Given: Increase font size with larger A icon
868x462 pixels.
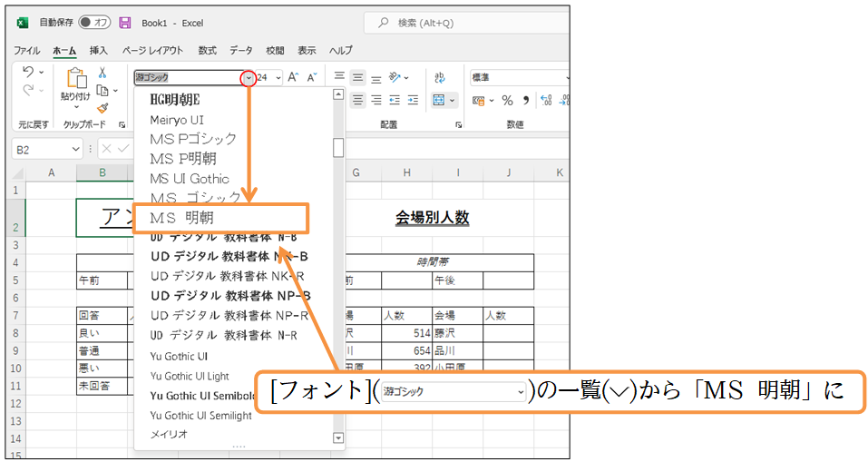Looking at the screenshot, I should [x=293, y=77].
